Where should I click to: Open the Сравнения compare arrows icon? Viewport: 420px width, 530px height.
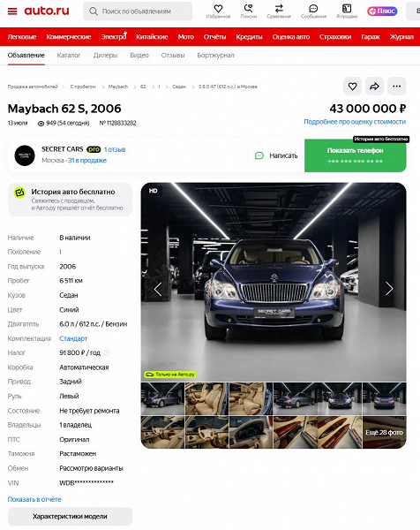(x=279, y=9)
